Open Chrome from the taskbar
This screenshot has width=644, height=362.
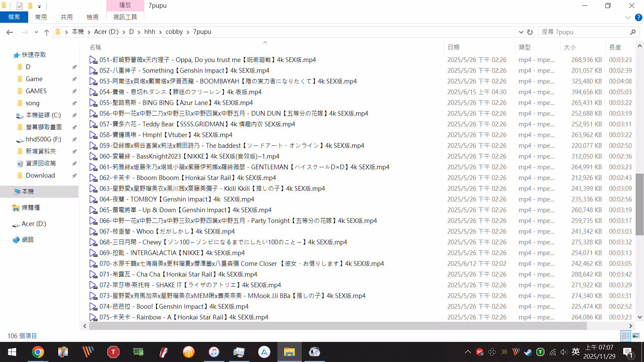38,352
